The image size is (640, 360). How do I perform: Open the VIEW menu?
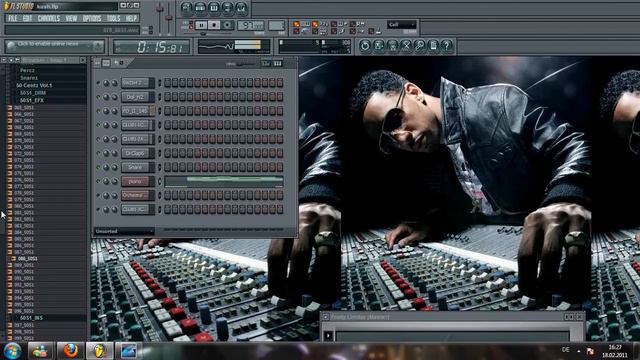point(71,18)
